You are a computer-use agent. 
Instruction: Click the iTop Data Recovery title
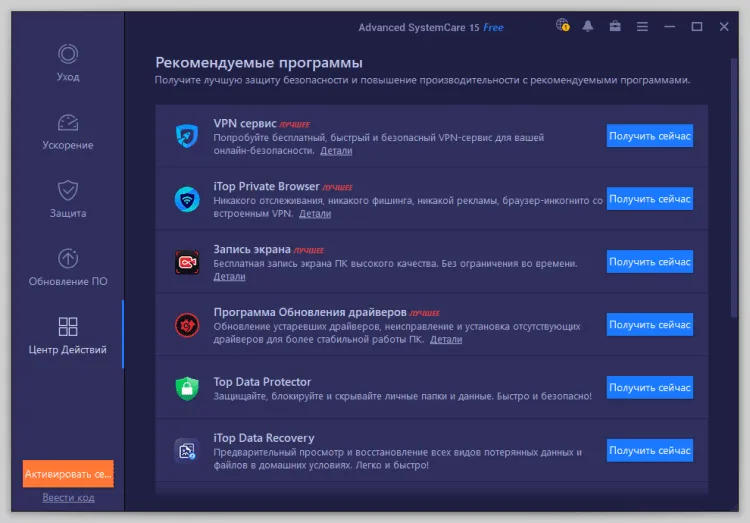tap(264, 438)
